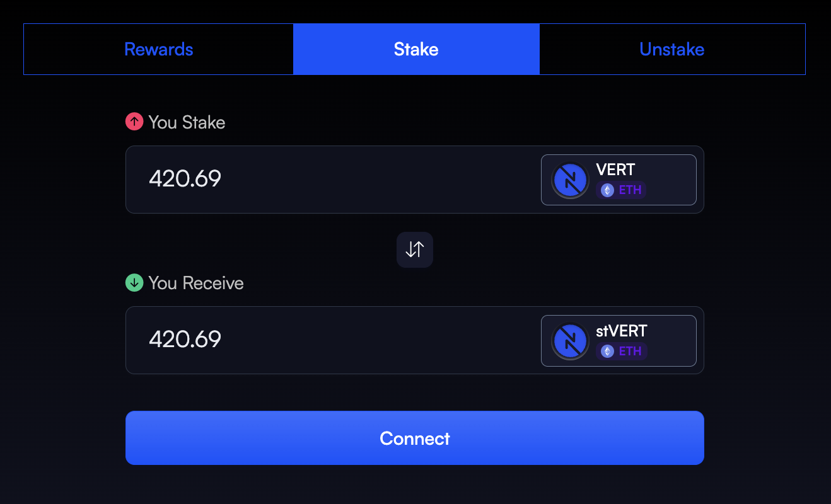The height and width of the screenshot is (504, 831).
Task: Click the You Receive amount field
Action: pyautogui.click(x=328, y=340)
